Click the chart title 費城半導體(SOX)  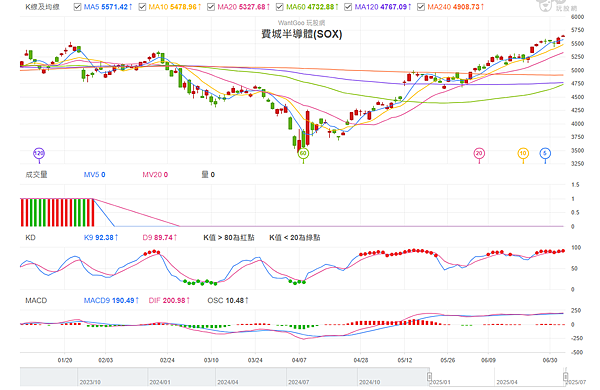pyautogui.click(x=302, y=34)
